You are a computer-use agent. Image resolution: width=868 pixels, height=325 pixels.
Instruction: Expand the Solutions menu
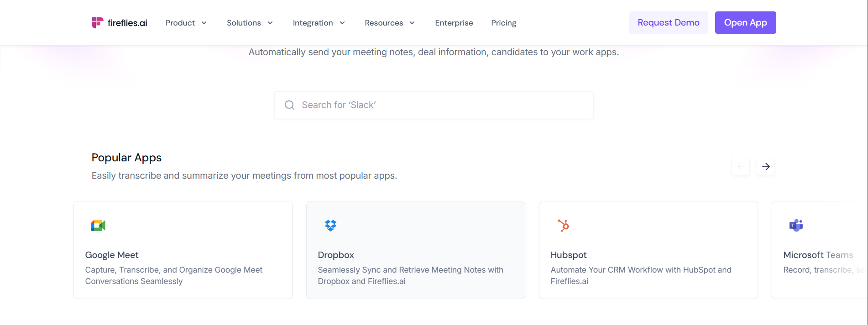250,23
